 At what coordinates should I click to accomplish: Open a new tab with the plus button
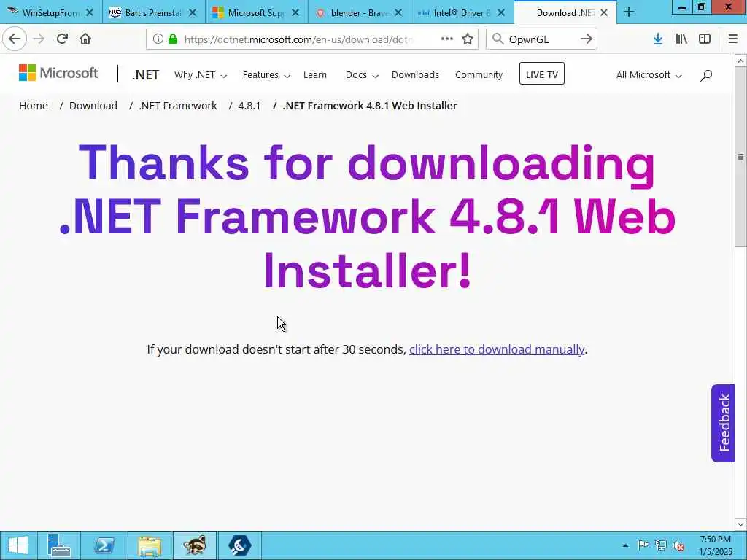tap(629, 12)
